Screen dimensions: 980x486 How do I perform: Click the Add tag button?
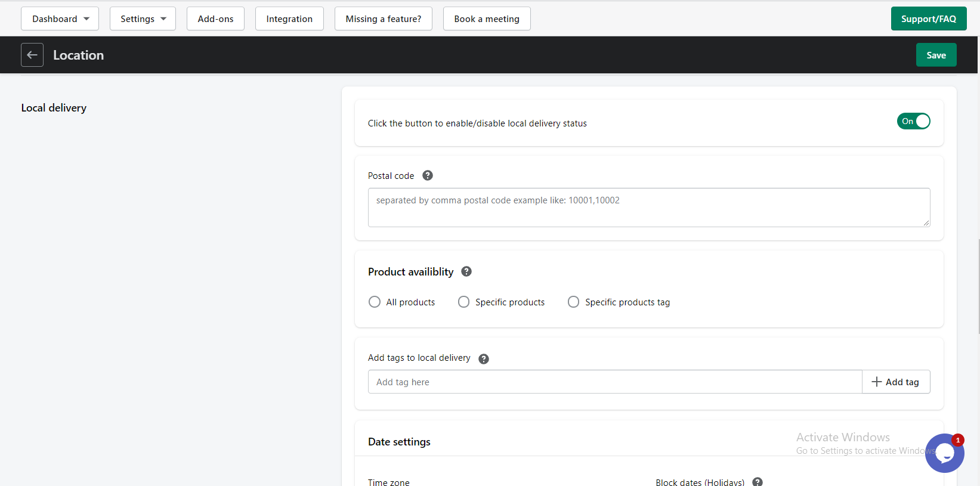(x=896, y=382)
